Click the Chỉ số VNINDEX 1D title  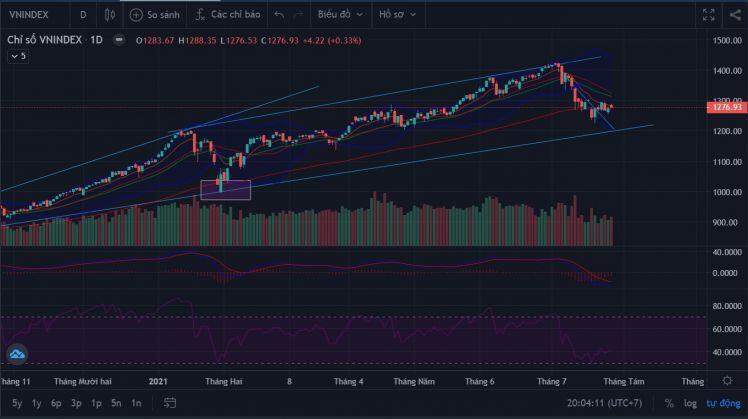55,40
